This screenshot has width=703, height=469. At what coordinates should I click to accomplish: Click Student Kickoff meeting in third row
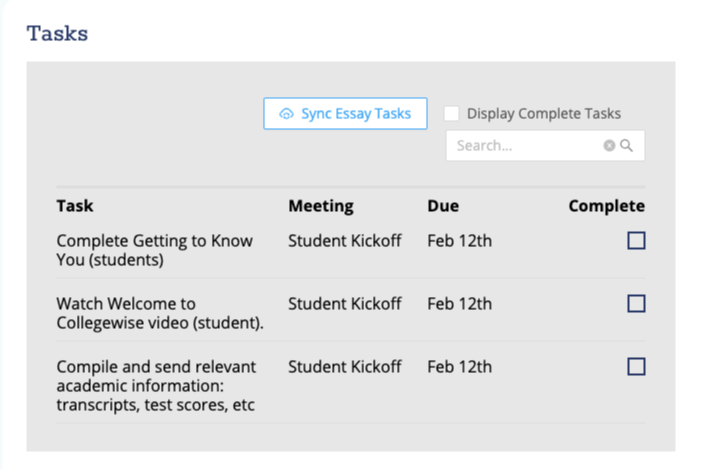[x=344, y=367]
